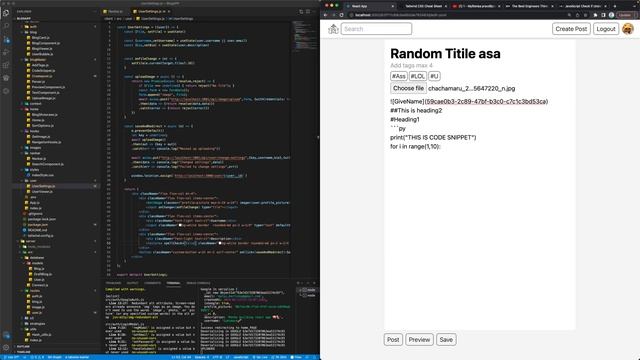Open a new browser tab with plus icon

(615, 6)
